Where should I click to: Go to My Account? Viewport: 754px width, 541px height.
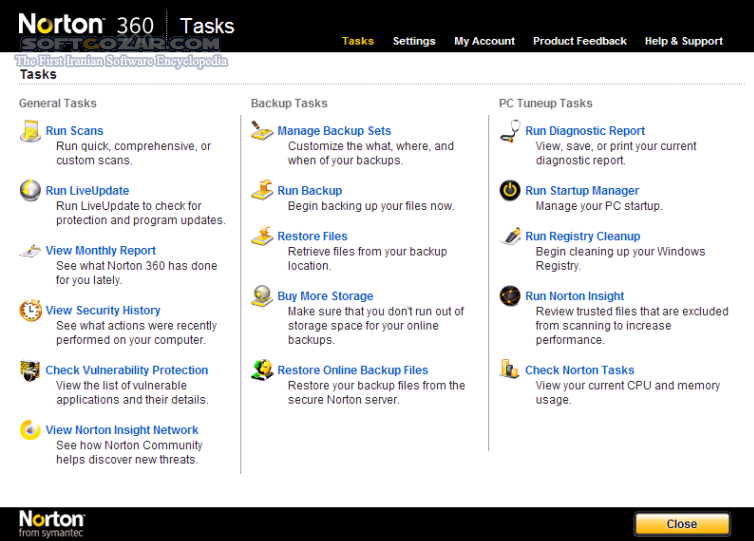click(x=484, y=41)
